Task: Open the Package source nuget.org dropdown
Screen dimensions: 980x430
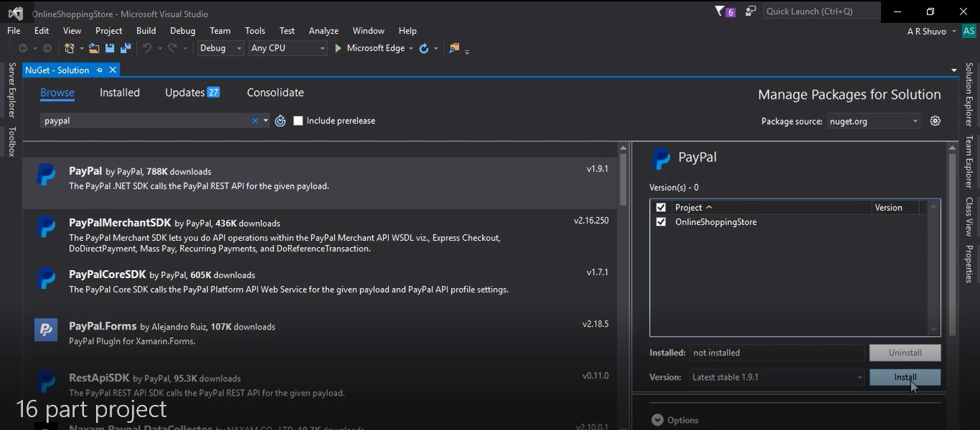Action: (874, 121)
